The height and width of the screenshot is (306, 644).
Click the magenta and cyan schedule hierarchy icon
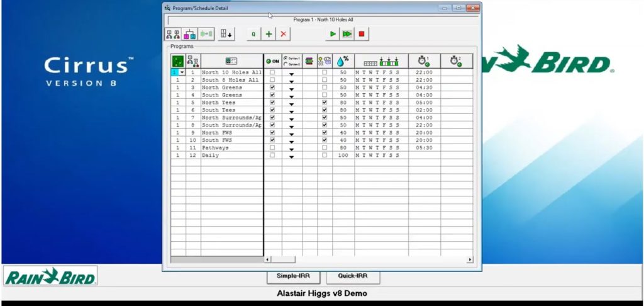coord(189,34)
